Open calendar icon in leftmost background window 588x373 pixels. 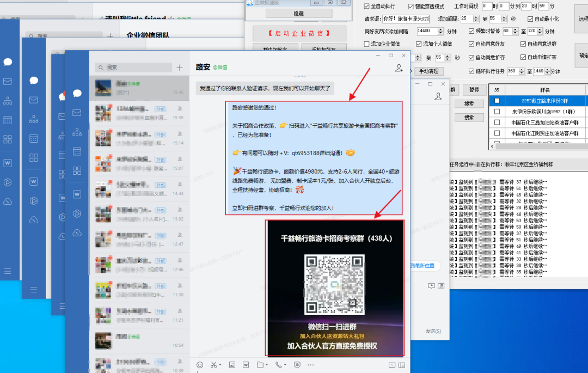[8, 120]
